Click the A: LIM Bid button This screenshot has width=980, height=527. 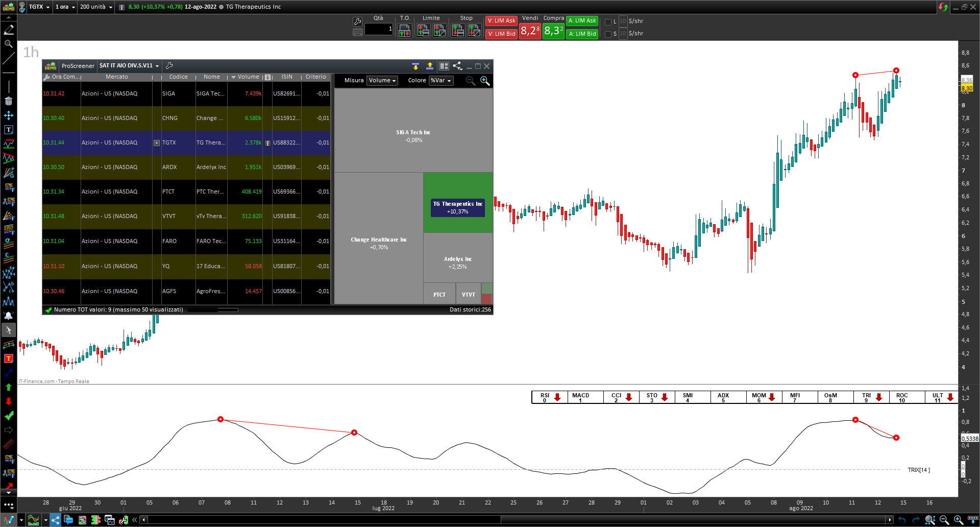582,34
